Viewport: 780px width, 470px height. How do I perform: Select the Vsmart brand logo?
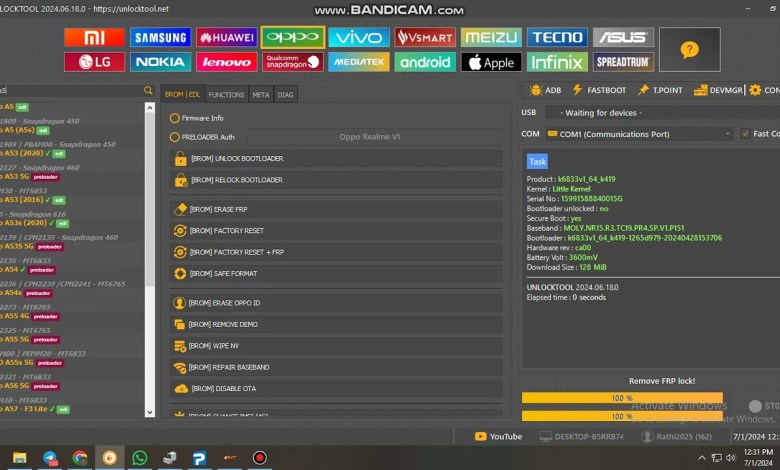425,37
